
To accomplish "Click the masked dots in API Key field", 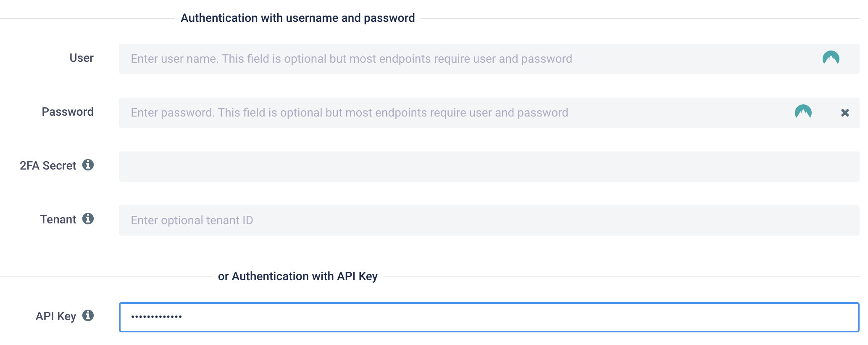I will 156,317.
